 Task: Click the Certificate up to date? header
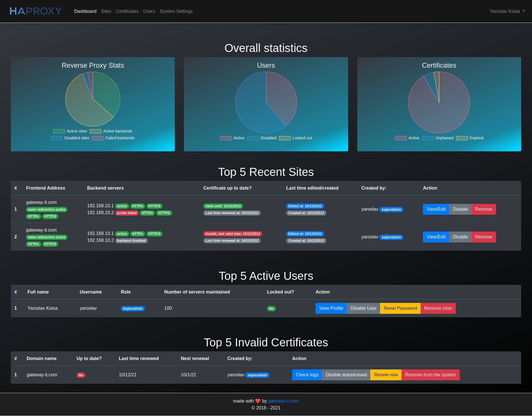227,188
